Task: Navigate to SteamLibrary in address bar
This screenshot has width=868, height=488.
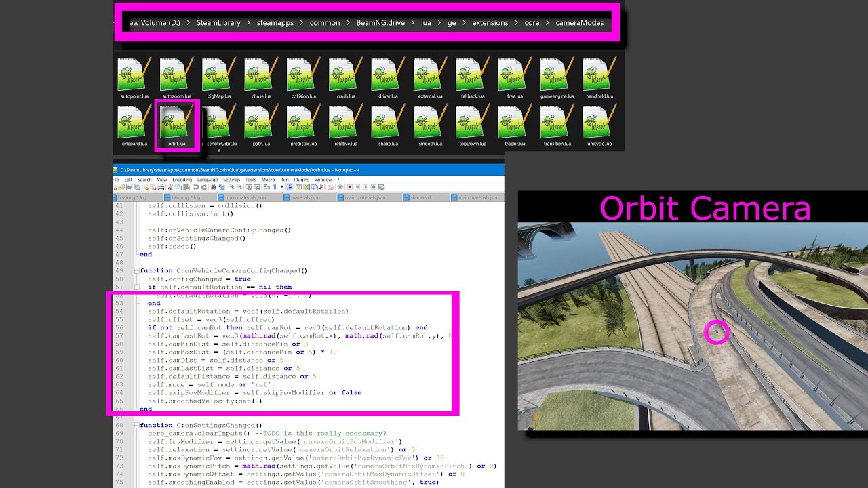Action: (218, 22)
